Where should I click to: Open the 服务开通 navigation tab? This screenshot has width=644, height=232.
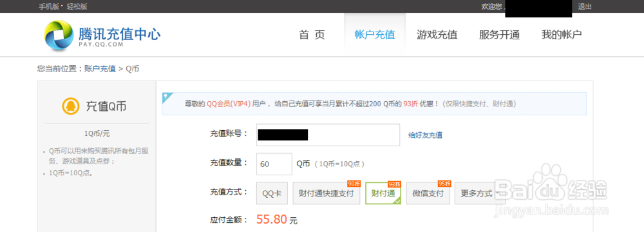click(500, 35)
